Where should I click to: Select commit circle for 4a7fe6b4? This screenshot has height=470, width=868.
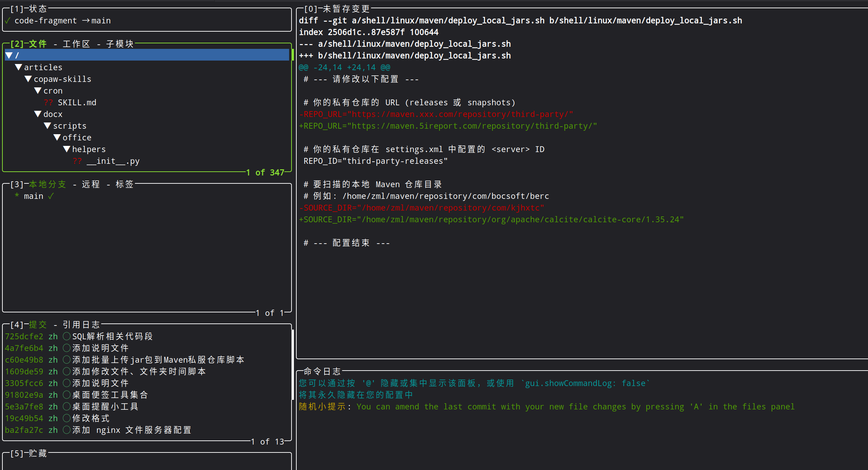click(x=67, y=348)
